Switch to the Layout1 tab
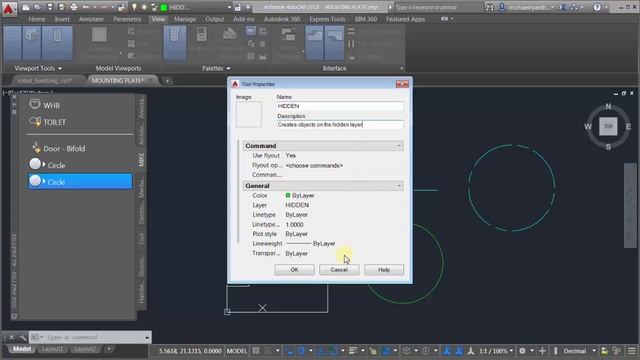640x360 pixels. [x=53, y=349]
